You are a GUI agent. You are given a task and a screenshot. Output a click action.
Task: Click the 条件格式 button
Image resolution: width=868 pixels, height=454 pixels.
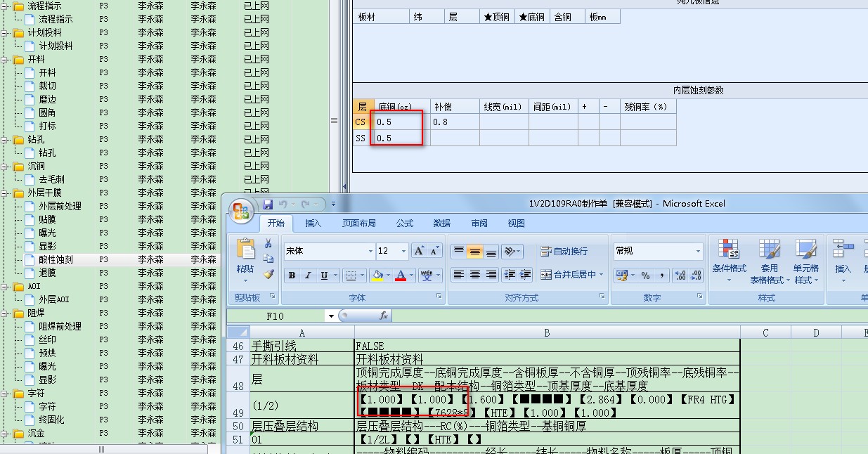pyautogui.click(x=729, y=261)
